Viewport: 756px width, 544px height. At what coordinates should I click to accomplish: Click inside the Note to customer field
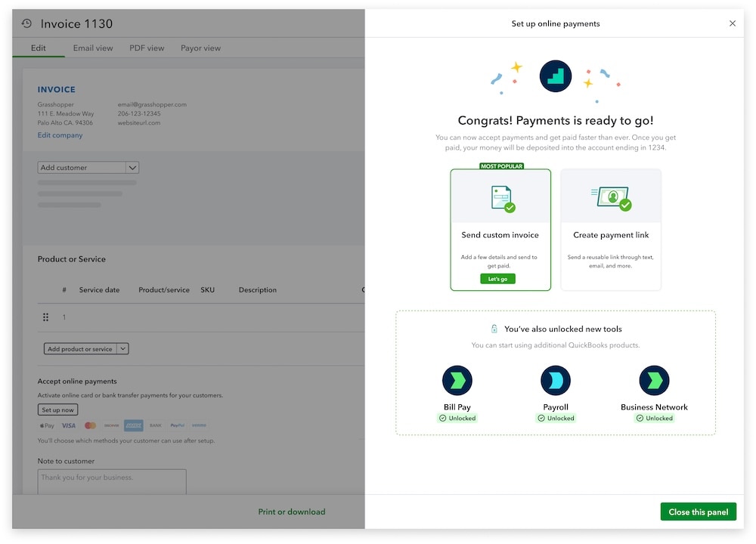[x=112, y=481]
